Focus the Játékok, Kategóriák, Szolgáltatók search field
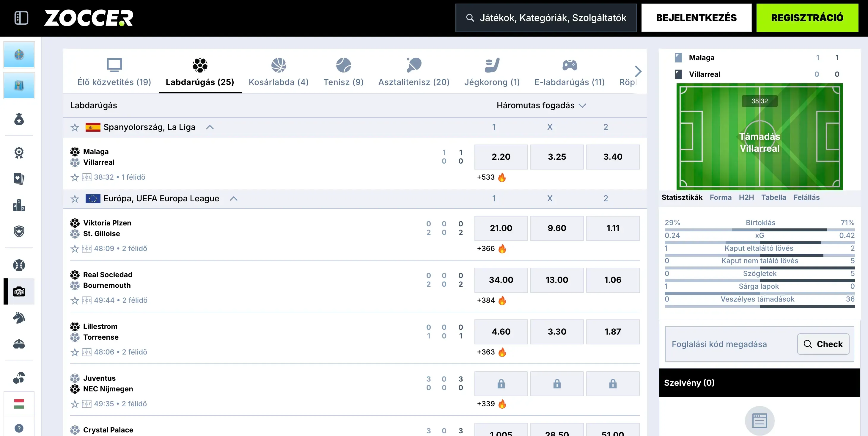868x436 pixels. (x=546, y=18)
